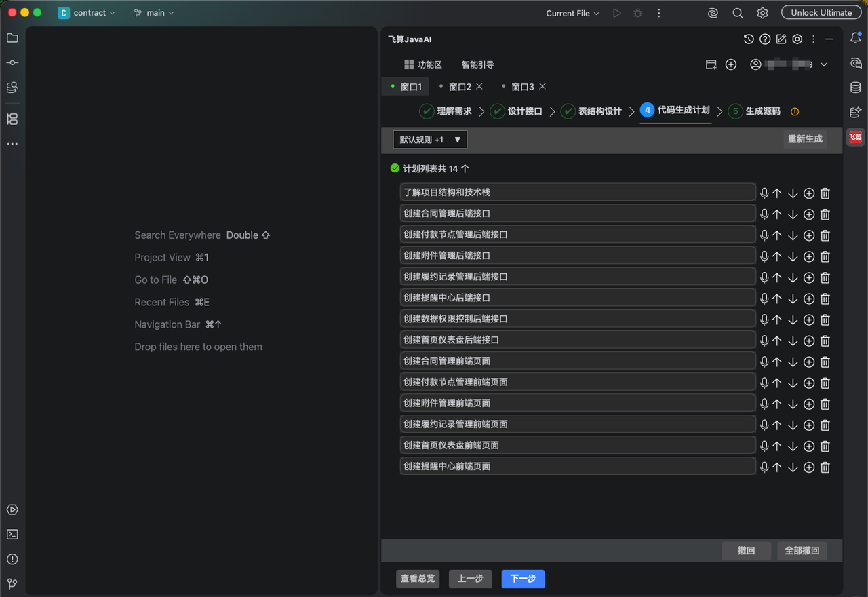868x597 pixels.
Task: Click microphone icon for 了解项目结构和技术栈
Action: pyautogui.click(x=764, y=193)
